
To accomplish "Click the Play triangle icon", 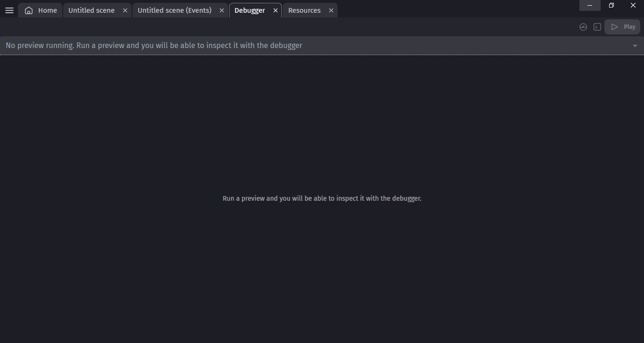I will (615, 27).
